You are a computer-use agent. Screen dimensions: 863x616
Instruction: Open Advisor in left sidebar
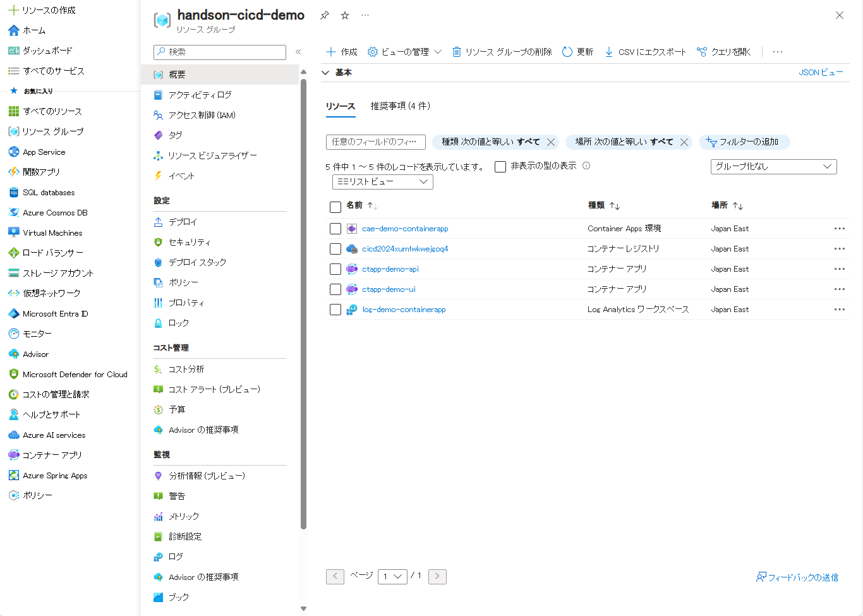pyautogui.click(x=35, y=354)
